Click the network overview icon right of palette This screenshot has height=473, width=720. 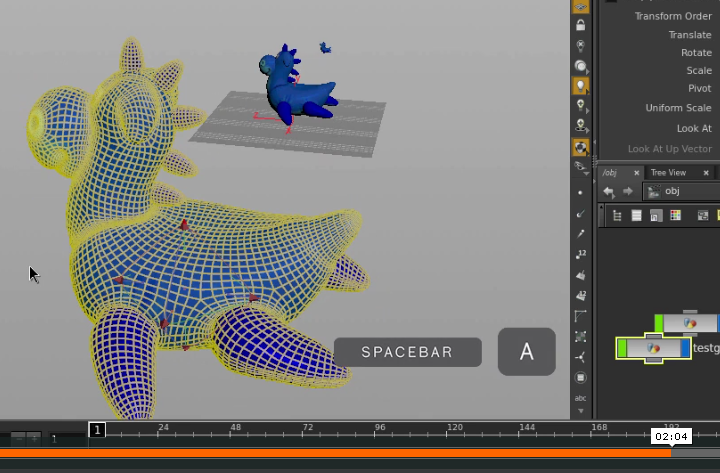coord(703,215)
